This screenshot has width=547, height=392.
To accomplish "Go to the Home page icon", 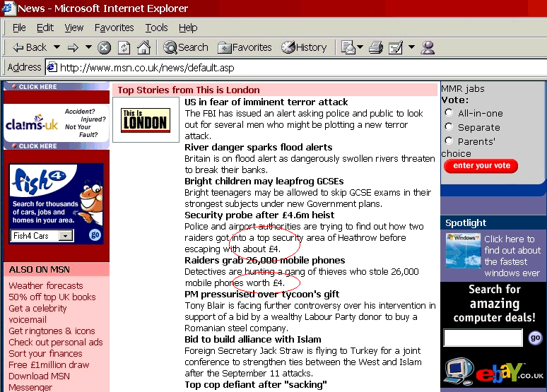I will [x=143, y=47].
